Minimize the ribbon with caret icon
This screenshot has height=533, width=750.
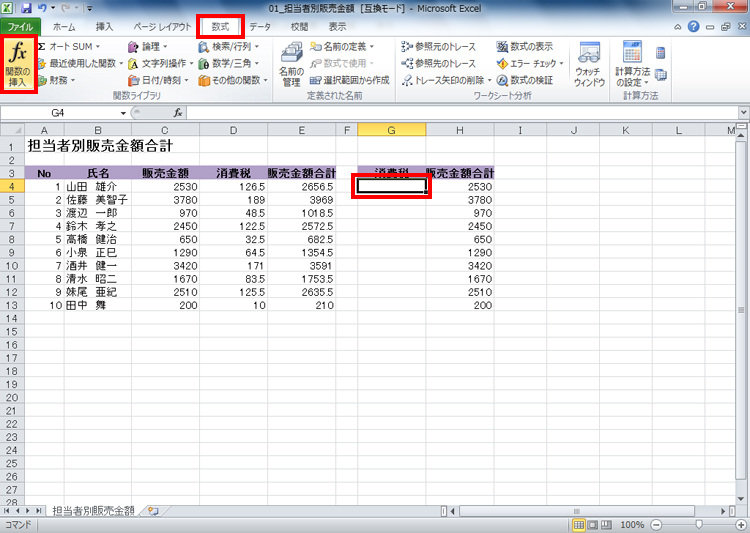(678, 27)
